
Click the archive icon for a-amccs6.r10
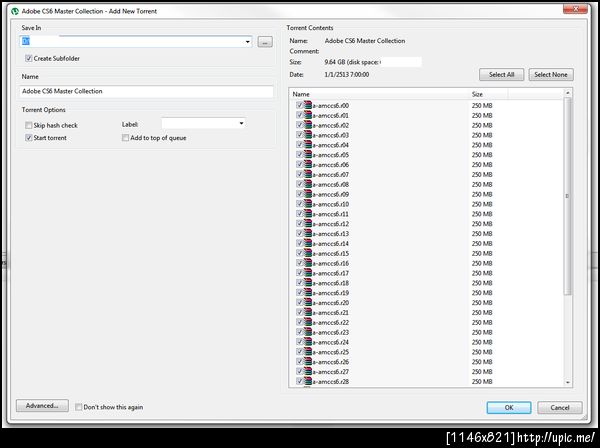[x=308, y=204]
